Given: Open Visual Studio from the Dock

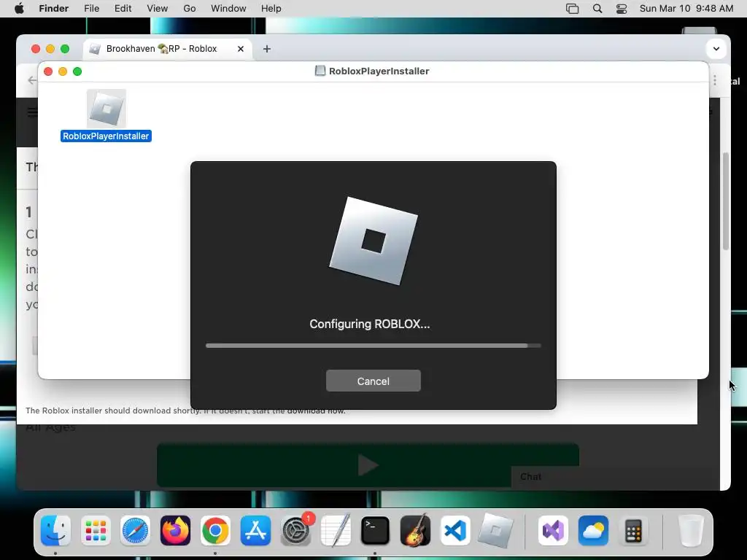Looking at the screenshot, I should (x=553, y=530).
